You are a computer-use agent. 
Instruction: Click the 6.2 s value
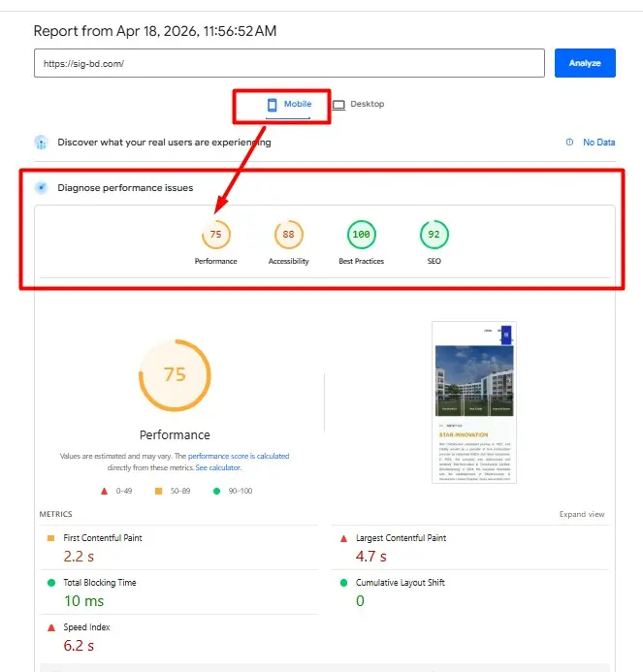tap(79, 646)
